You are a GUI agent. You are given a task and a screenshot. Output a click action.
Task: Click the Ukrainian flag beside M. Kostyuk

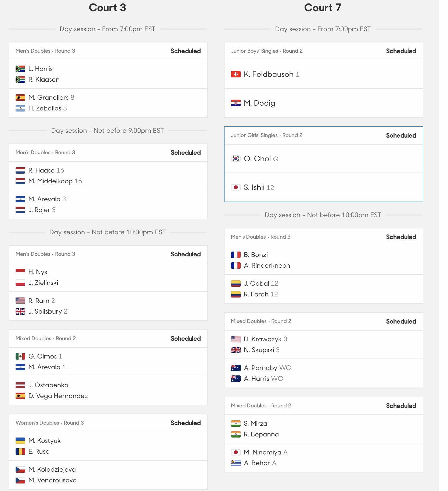pyautogui.click(x=20, y=441)
